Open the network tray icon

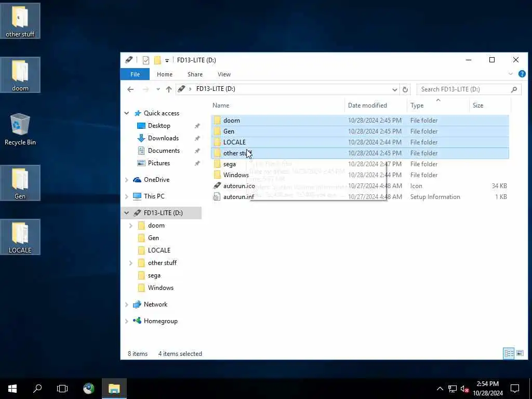(453, 389)
